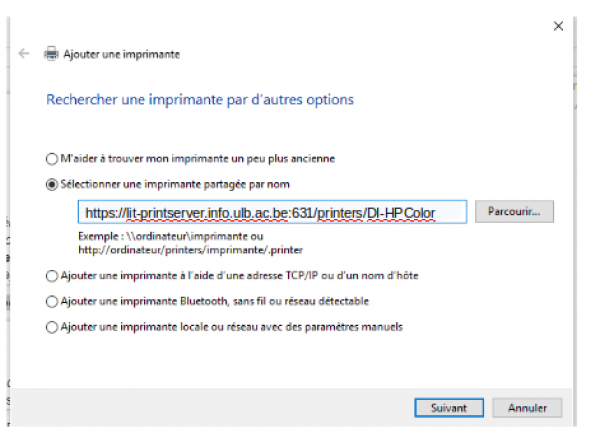The width and height of the screenshot is (600, 447).
Task: Click the printer icon beside Ajouter une imprimante
Action: (x=51, y=54)
